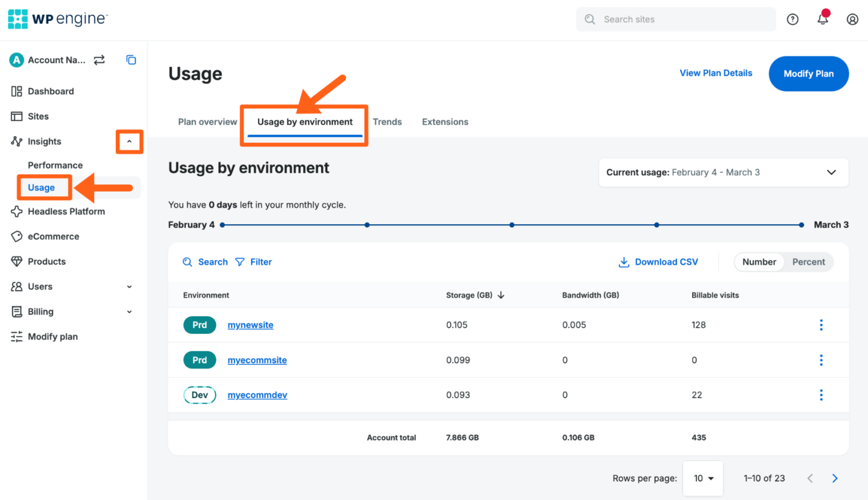Switch view to Number
The image size is (868, 500).
759,262
